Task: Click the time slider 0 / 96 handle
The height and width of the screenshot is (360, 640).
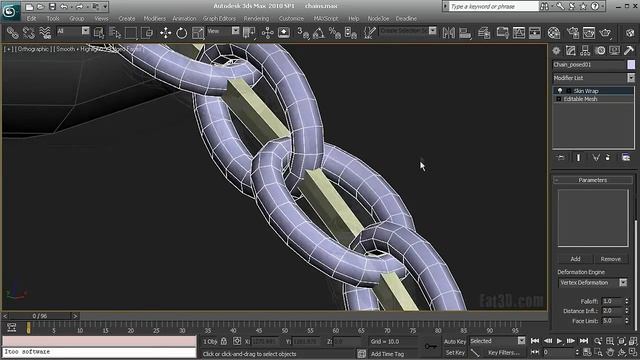Action: click(40, 316)
